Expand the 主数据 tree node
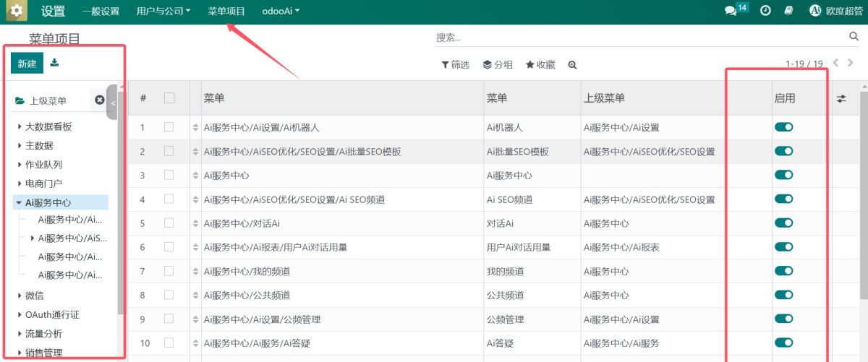The height and width of the screenshot is (362, 868). pyautogui.click(x=20, y=146)
